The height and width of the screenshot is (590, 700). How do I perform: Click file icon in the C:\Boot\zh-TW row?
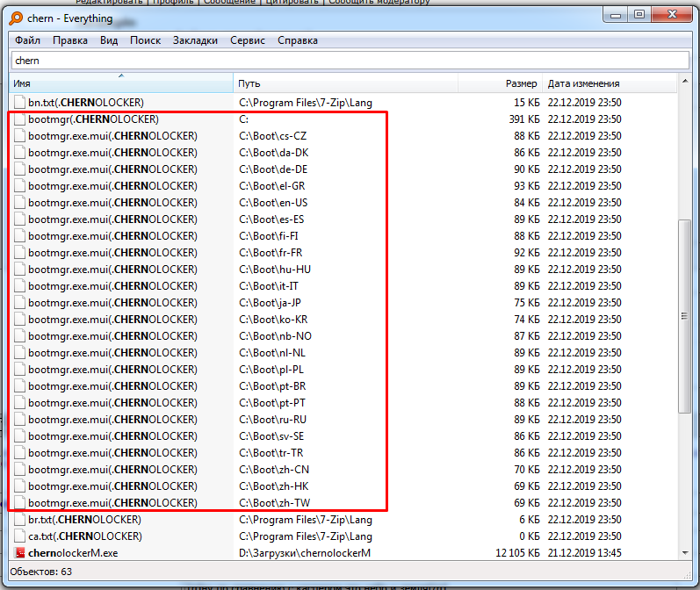click(x=19, y=503)
